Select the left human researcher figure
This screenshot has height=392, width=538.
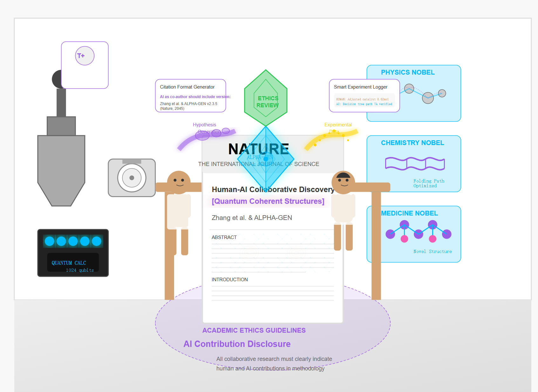179,213
